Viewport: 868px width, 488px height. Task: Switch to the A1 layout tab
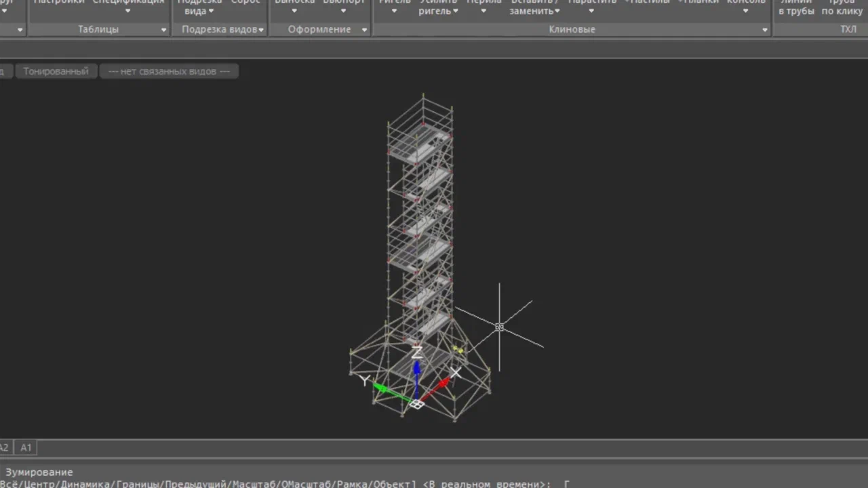pos(26,447)
